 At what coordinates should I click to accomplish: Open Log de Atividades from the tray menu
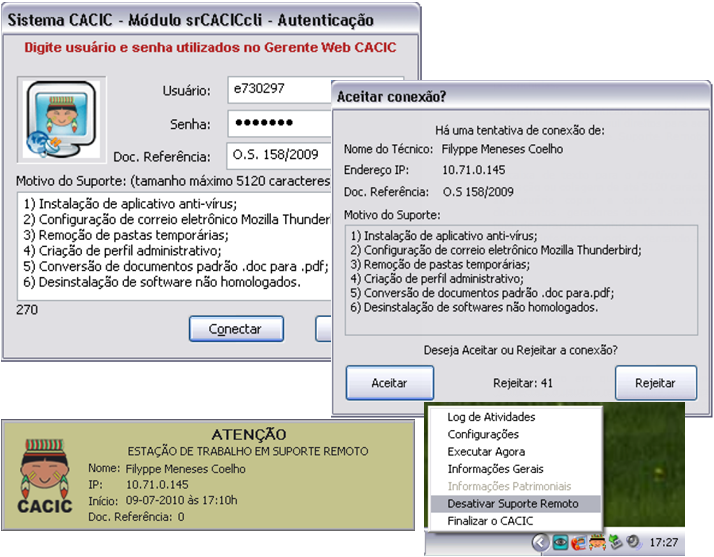coord(515,417)
